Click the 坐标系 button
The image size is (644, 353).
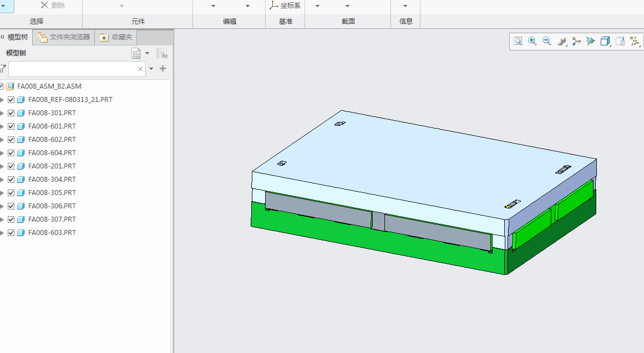286,6
